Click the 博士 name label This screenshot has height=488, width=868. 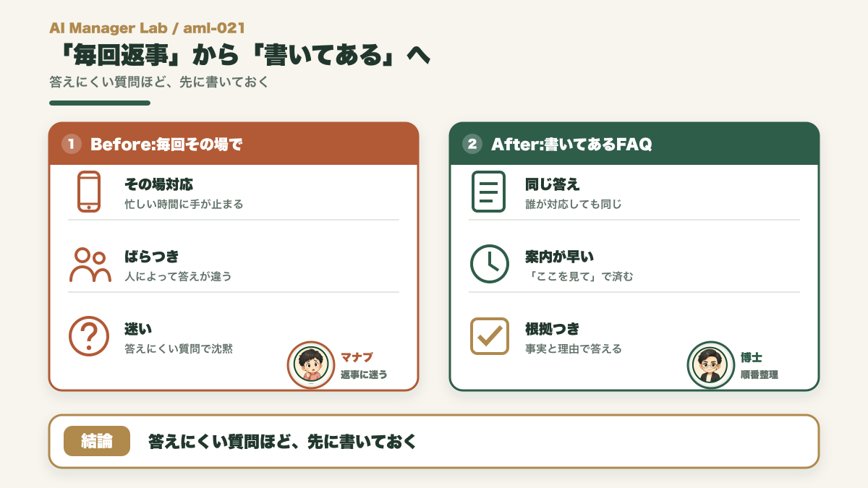tap(752, 357)
